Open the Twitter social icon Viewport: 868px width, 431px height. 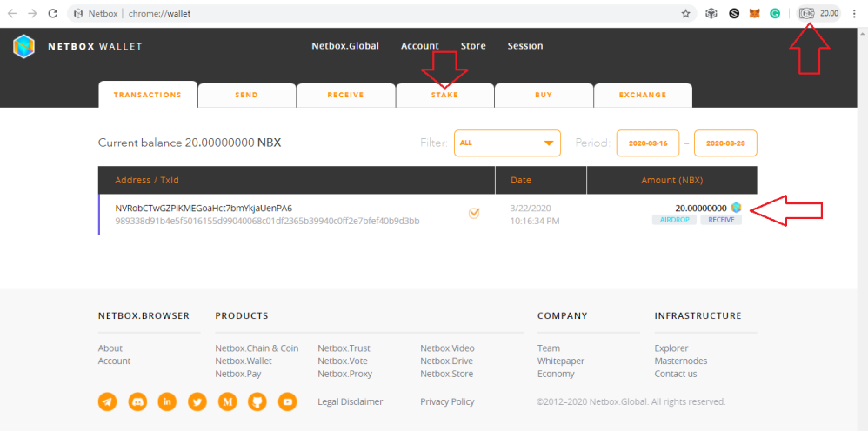(197, 401)
